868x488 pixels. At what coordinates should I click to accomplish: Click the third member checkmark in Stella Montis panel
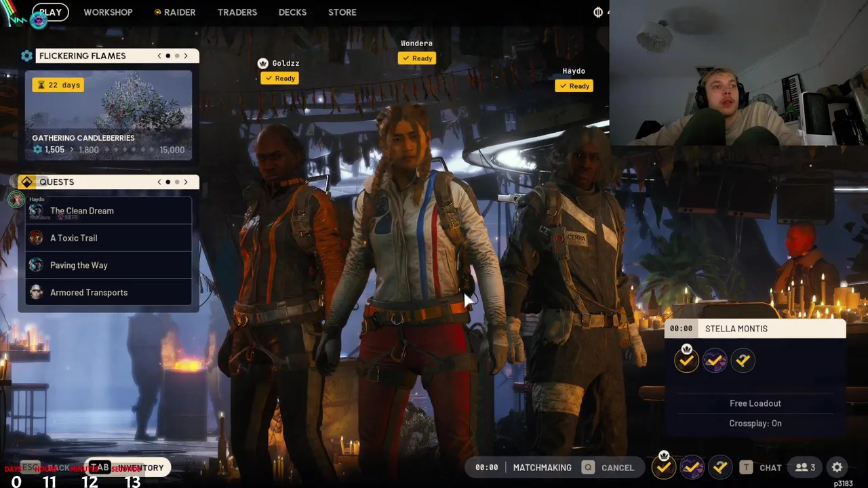coord(743,361)
